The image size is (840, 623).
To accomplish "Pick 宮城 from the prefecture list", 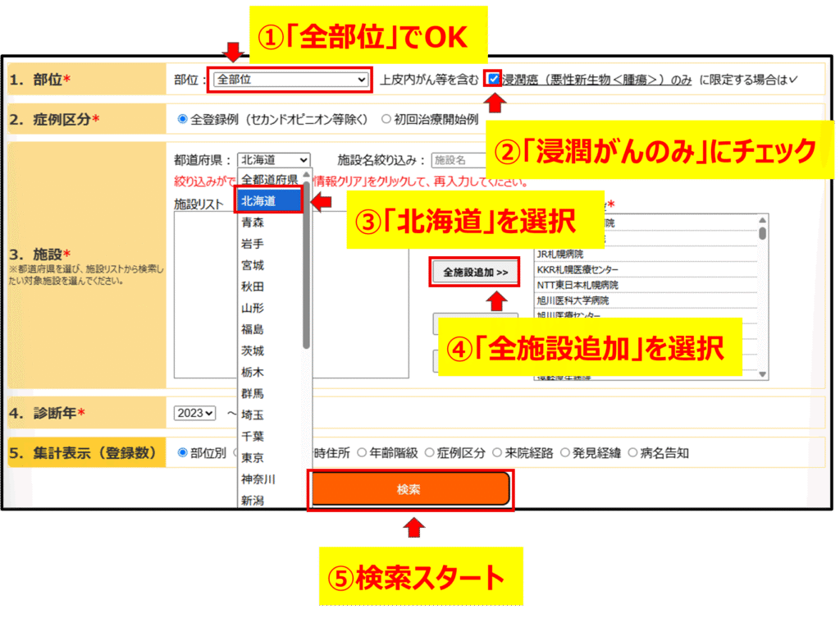I will 254,265.
